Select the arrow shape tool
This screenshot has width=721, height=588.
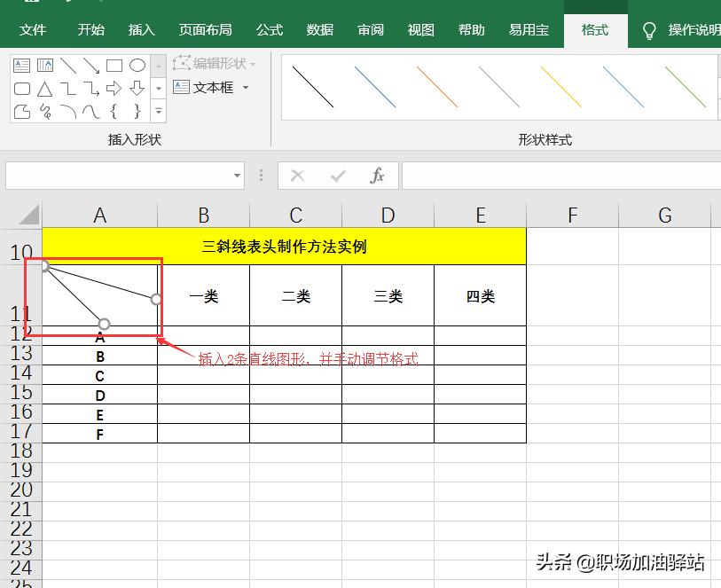coord(91,67)
